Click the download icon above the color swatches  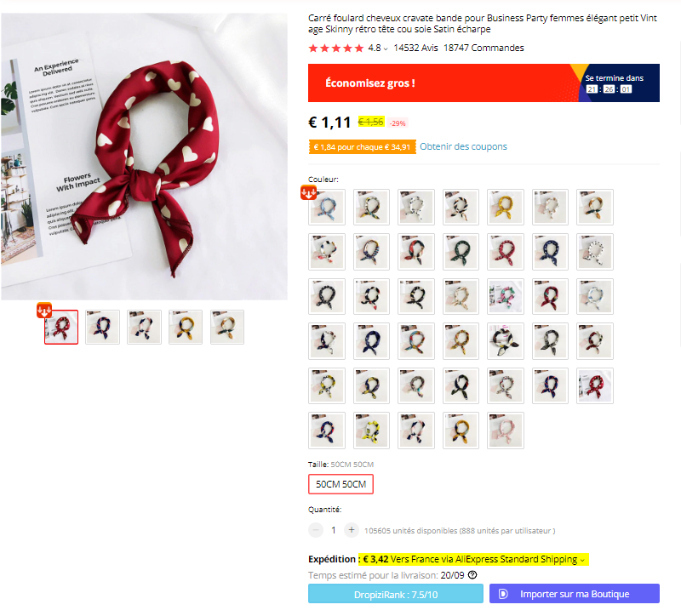point(308,192)
